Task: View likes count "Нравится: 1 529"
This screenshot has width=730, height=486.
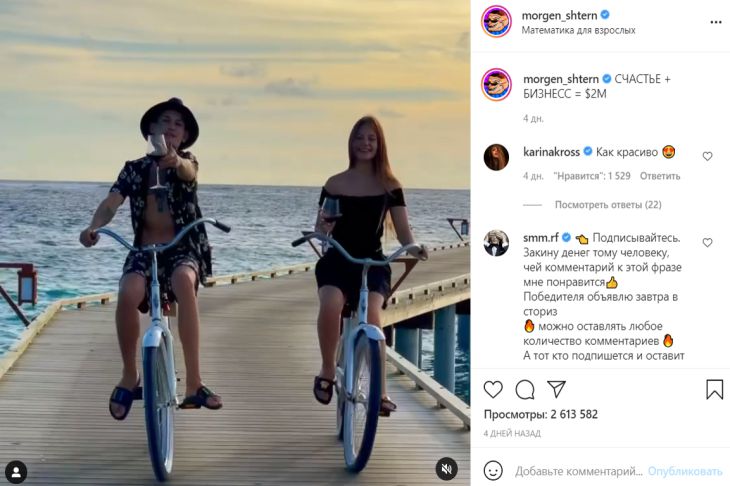Action: pos(592,176)
